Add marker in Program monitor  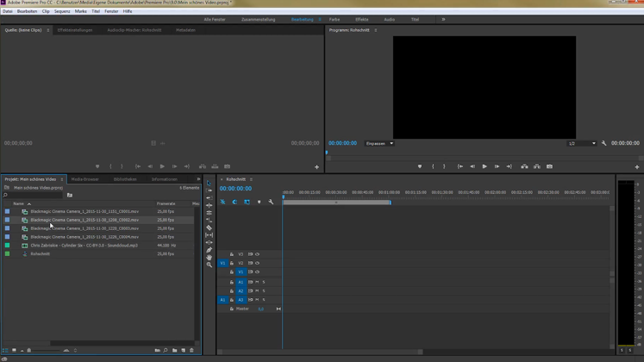click(420, 166)
